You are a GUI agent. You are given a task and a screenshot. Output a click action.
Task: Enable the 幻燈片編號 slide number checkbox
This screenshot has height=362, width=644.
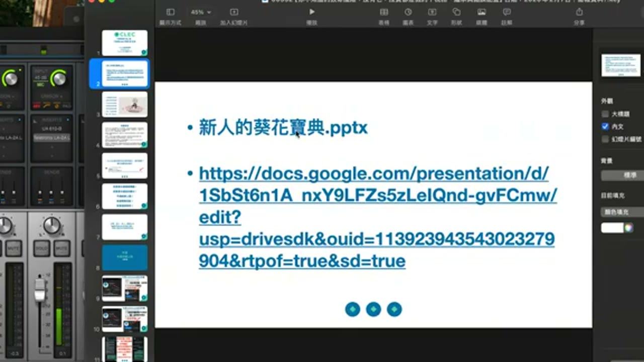[x=605, y=139]
